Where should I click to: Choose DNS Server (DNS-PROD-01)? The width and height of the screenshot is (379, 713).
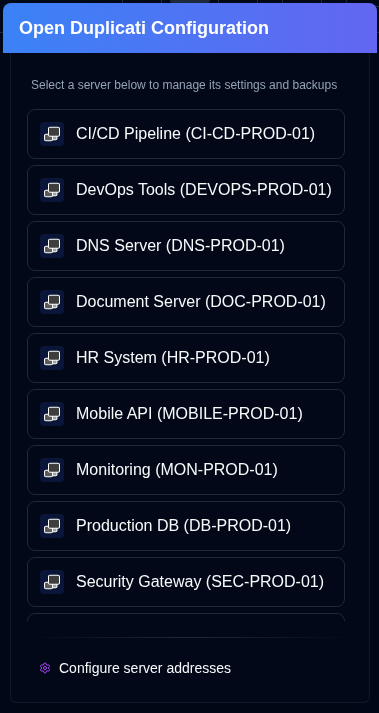(186, 246)
